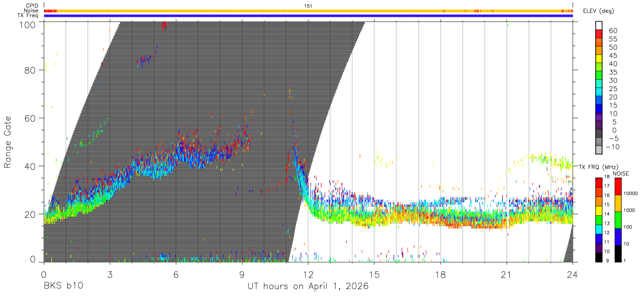This screenshot has width=644, height=297.
Task: Click the x-axis tick label '3'
Action: coord(110,273)
